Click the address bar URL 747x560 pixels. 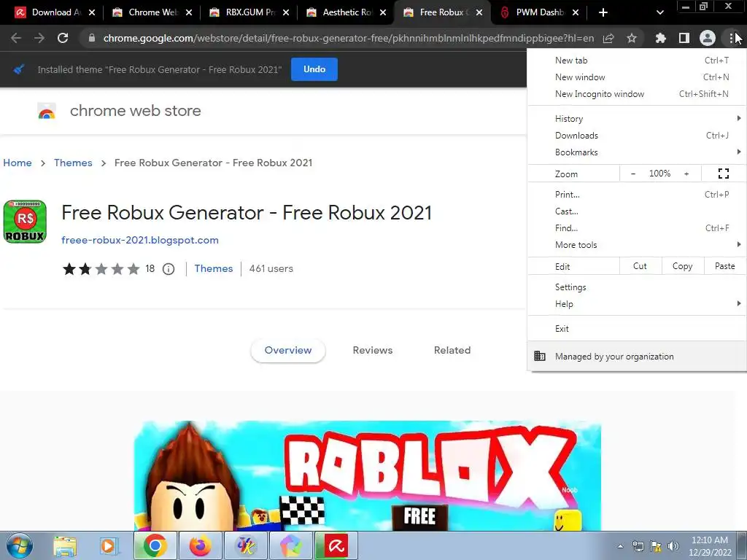(348, 38)
